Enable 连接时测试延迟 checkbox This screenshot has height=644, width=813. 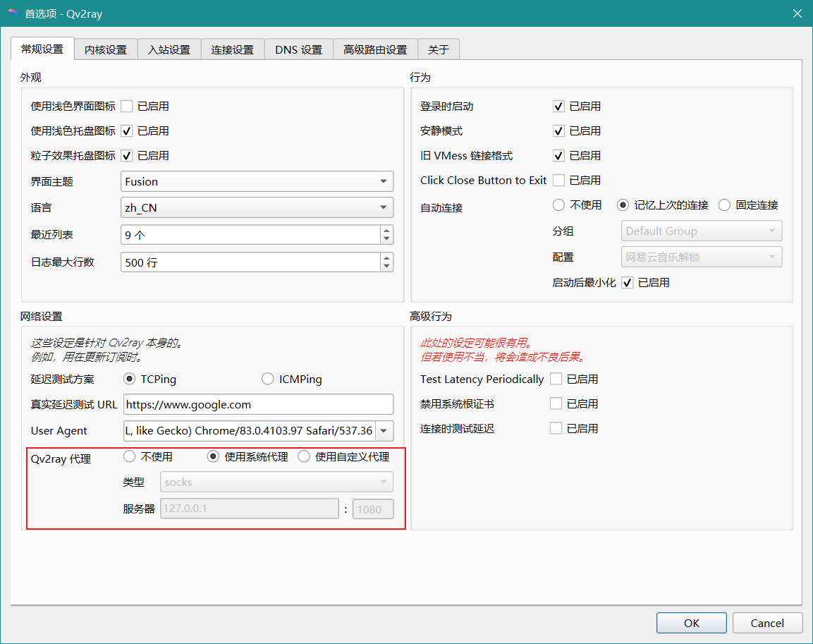556,428
